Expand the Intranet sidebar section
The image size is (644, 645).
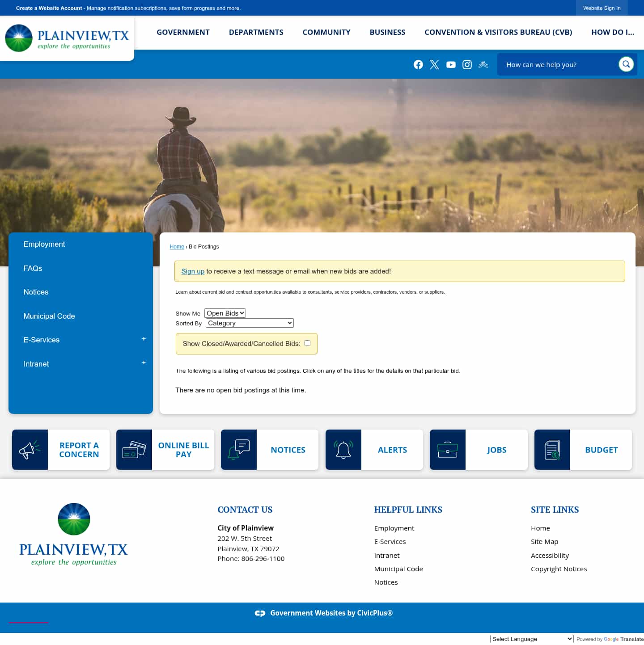[x=144, y=363]
